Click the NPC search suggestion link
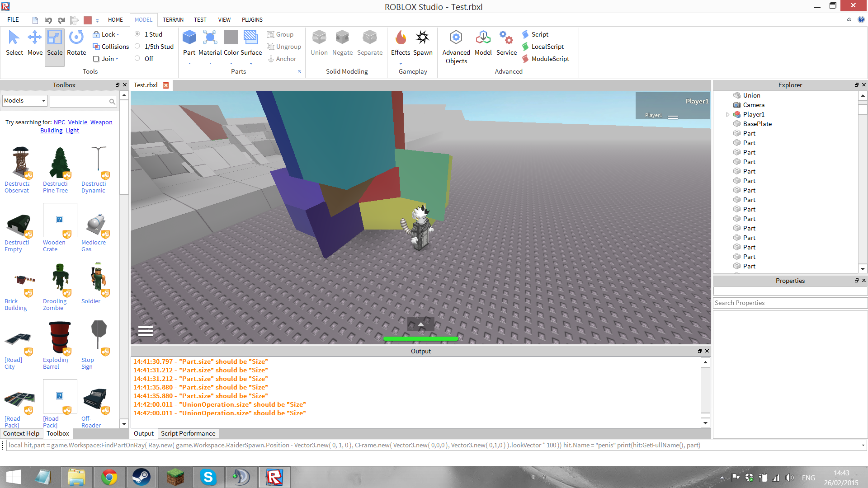The width and height of the screenshot is (868, 488). pyautogui.click(x=59, y=122)
